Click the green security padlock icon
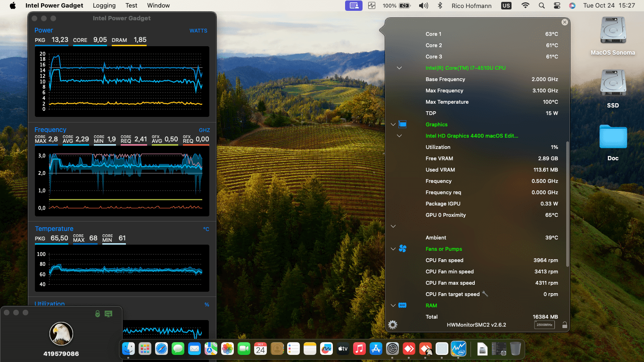Image resolution: width=644 pixels, height=362 pixels. 98,313
